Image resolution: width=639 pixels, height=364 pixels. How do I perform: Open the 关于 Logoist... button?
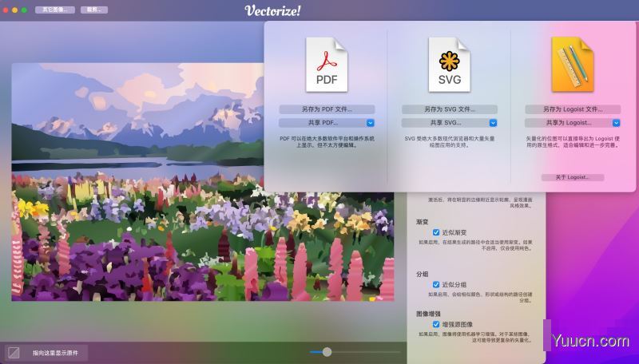tap(573, 177)
